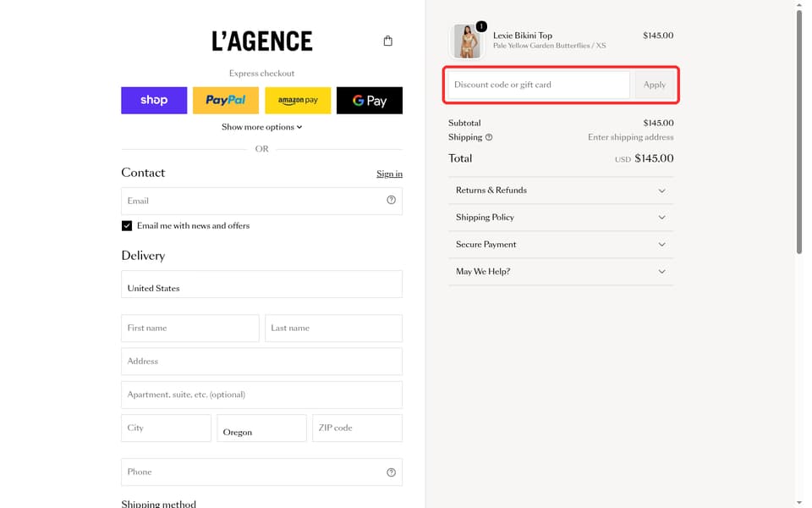
Task: Expand the Secure Payment section
Action: pyautogui.click(x=561, y=245)
